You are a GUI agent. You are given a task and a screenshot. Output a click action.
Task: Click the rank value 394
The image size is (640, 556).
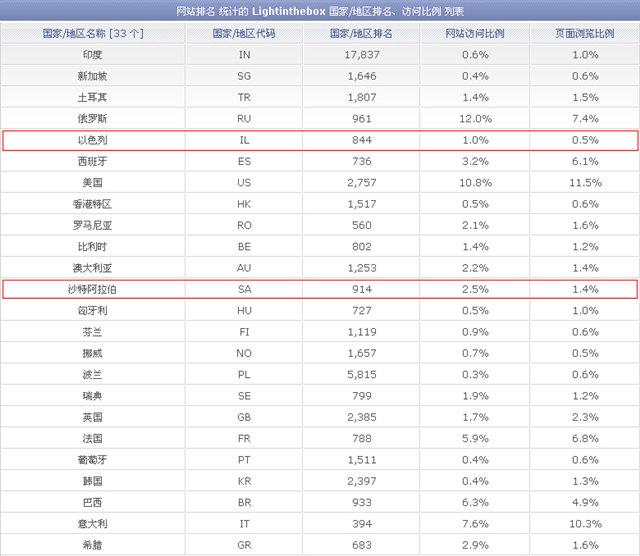[362, 524]
